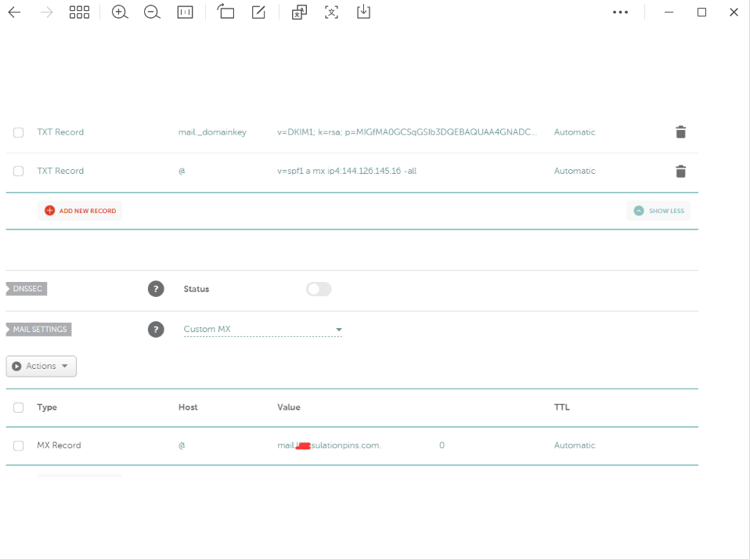The width and height of the screenshot is (750, 560).
Task: Save the image with the download icon
Action: [363, 12]
